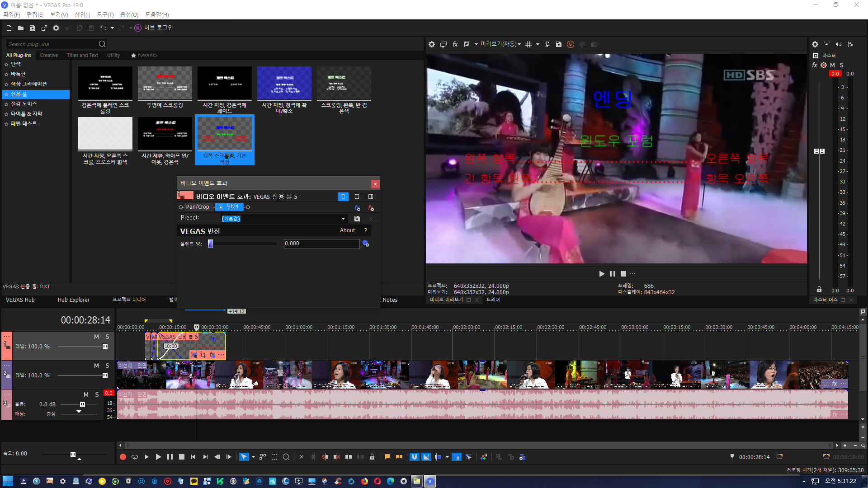Open color grading panel icon
The width and height of the screenshot is (868, 488).
[x=484, y=457]
